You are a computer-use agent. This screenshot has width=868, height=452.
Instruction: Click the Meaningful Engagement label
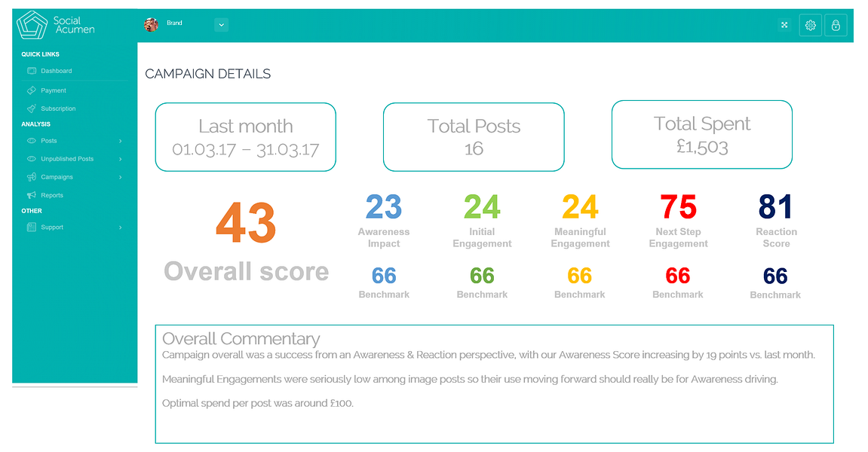580,237
